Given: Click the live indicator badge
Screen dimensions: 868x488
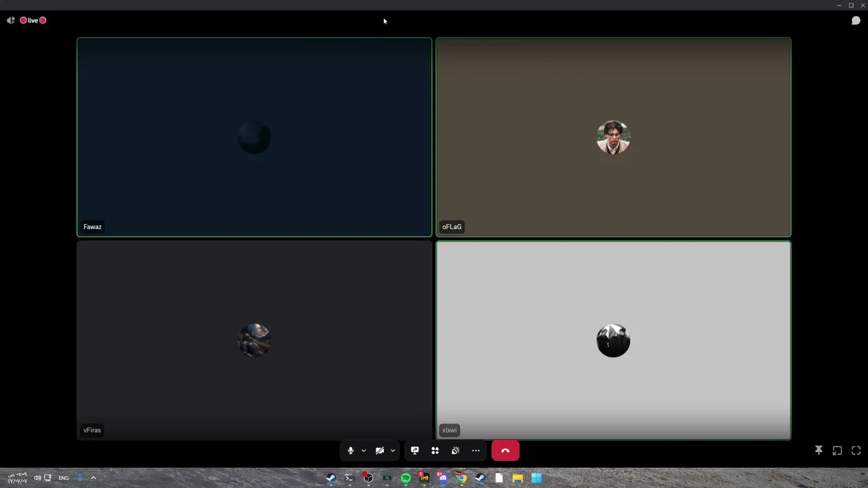Looking at the screenshot, I should 33,20.
